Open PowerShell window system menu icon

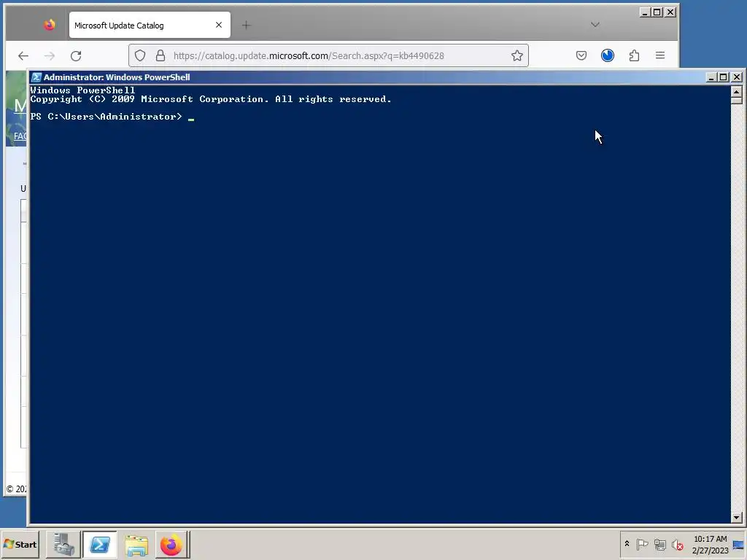(x=36, y=77)
